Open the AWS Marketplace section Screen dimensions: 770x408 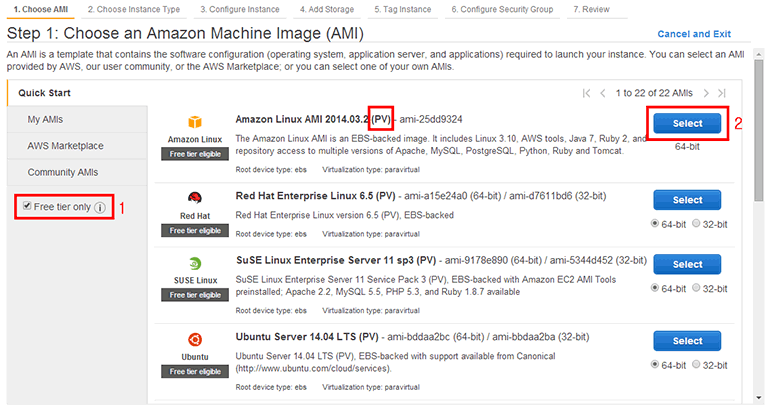[65, 146]
